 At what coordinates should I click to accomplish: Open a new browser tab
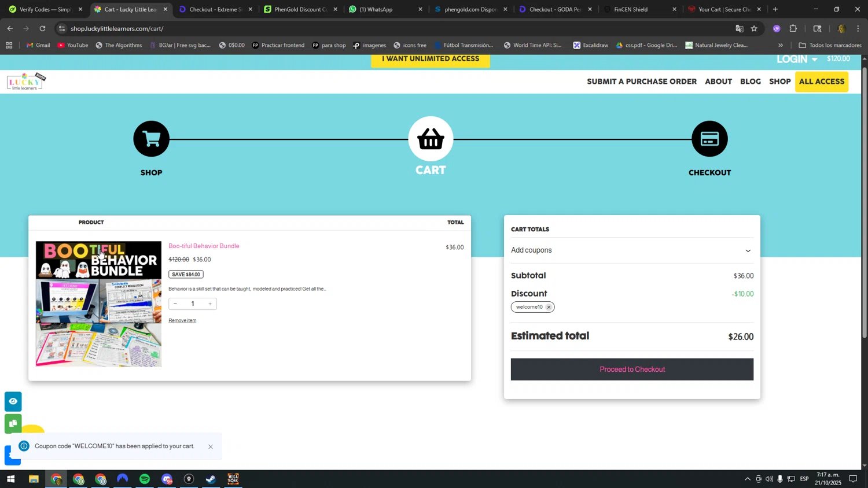point(775,9)
